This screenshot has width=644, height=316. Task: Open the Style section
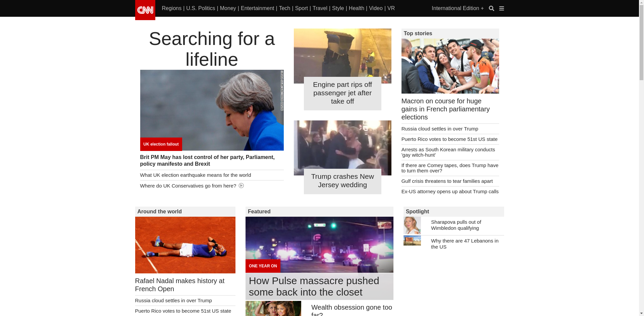[x=338, y=8]
